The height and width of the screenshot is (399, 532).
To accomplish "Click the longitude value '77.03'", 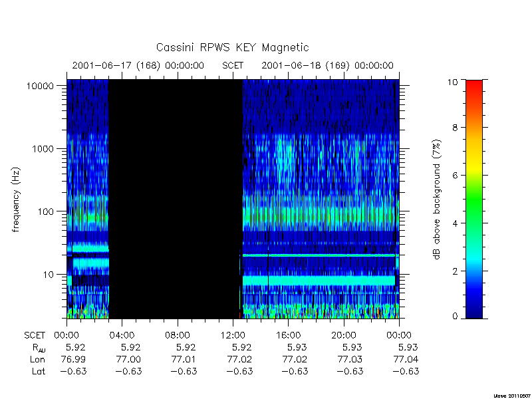I will coord(350,359).
